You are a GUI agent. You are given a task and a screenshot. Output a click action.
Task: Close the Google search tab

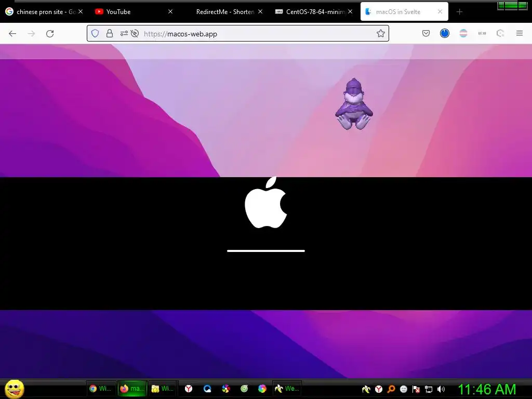[81, 11]
